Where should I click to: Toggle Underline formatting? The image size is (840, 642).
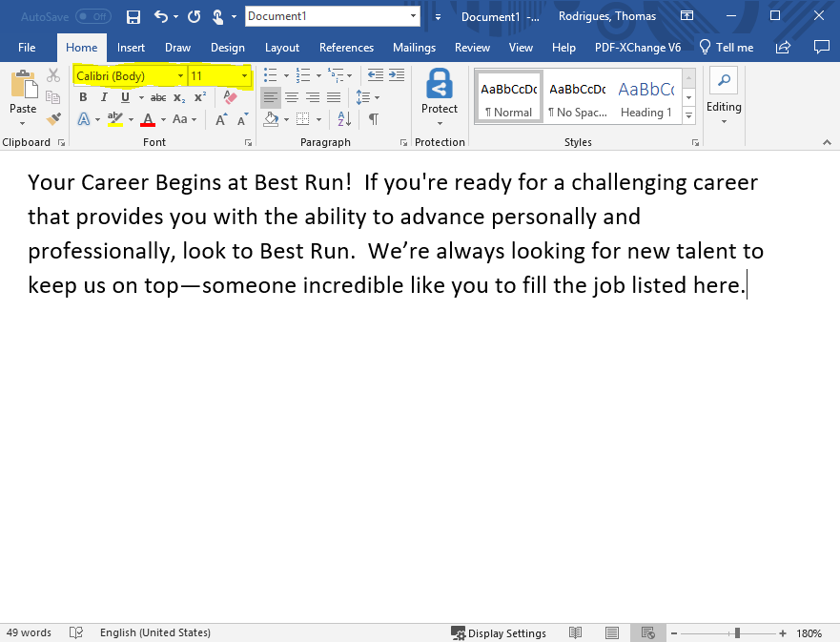pos(125,97)
